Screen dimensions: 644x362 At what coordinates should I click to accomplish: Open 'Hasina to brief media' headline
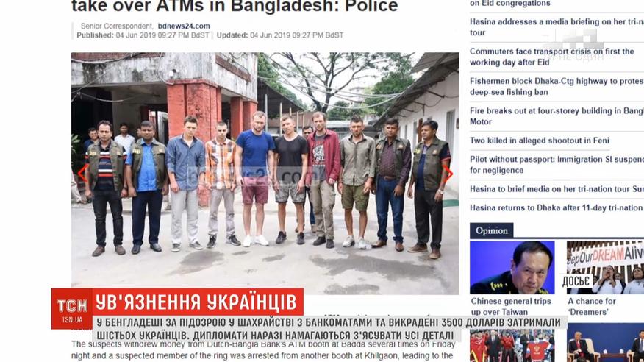click(557, 189)
